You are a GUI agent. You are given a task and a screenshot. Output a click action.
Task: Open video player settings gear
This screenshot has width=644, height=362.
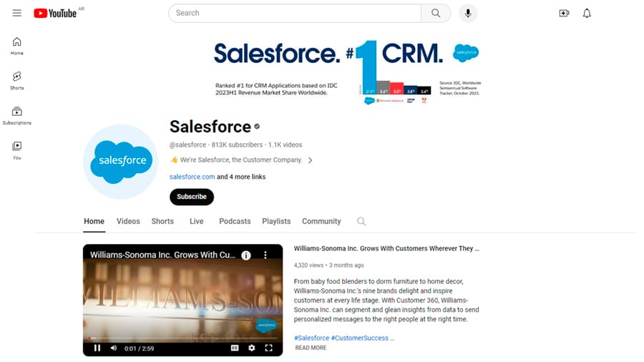point(252,348)
